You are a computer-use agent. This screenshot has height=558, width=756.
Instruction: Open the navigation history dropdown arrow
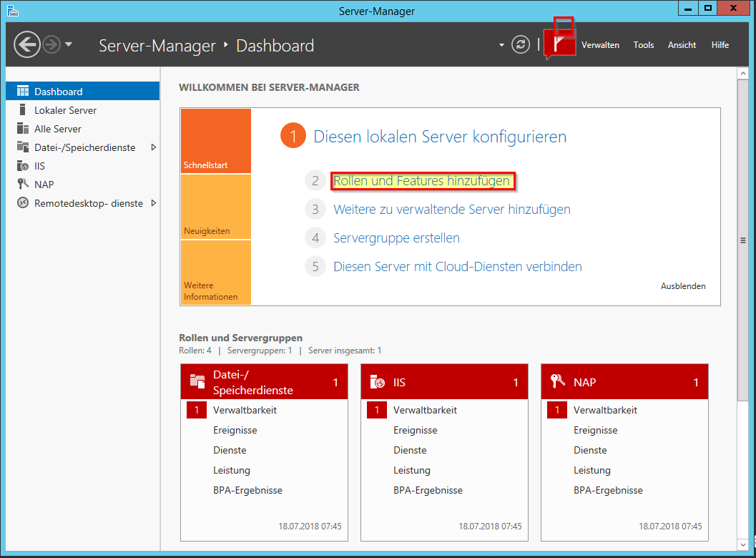coord(69,44)
